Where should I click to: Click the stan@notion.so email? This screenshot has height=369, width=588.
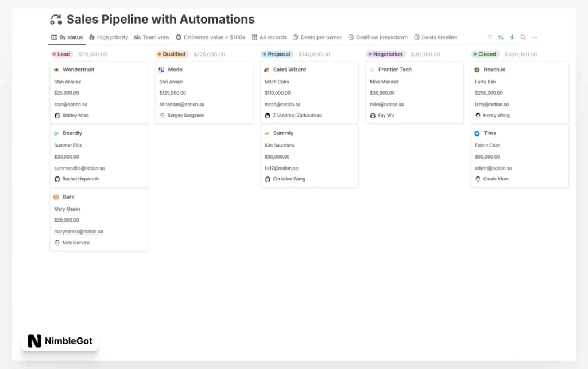[x=71, y=105]
